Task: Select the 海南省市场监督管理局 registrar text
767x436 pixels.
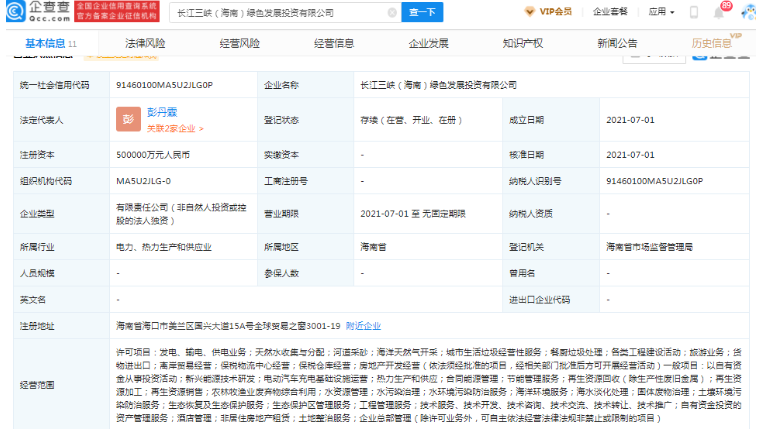Action: (649, 247)
